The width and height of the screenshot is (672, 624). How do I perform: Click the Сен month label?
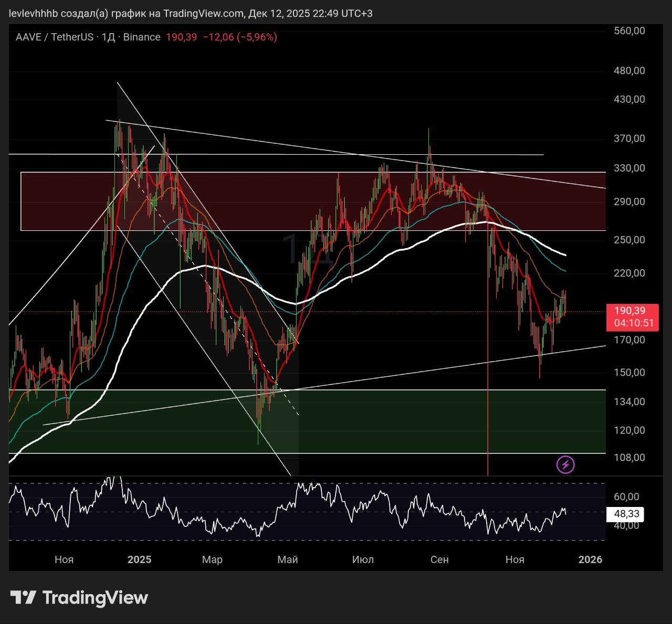[439, 559]
